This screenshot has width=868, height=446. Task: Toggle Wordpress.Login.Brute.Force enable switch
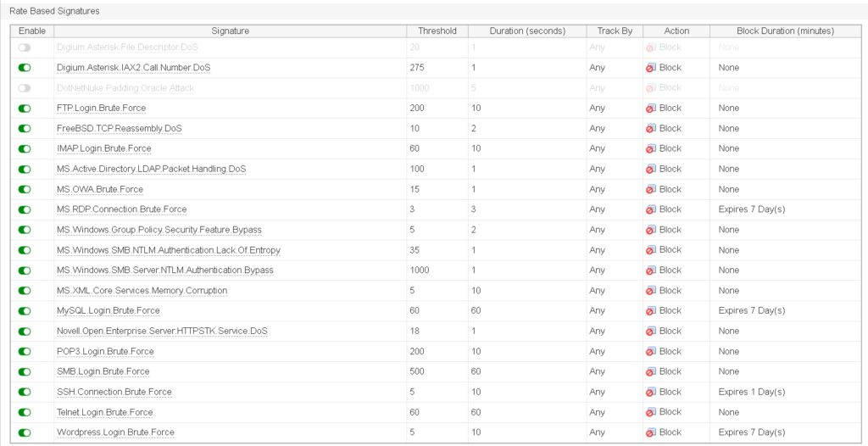(25, 432)
